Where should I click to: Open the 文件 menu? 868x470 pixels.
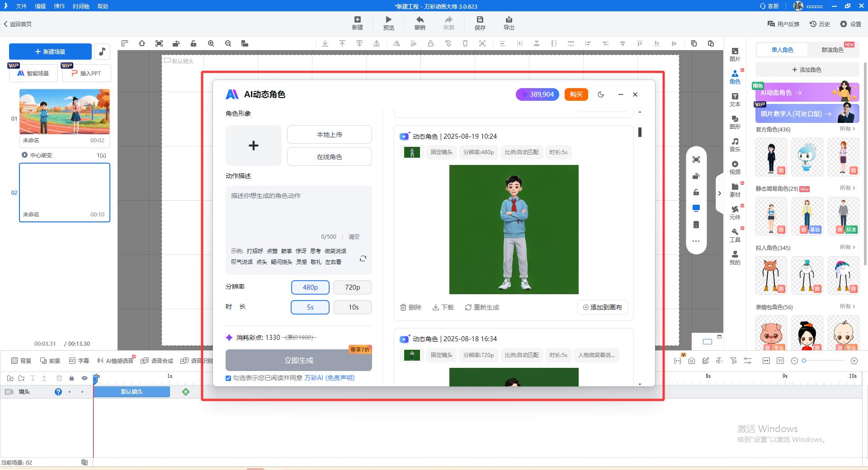point(21,6)
